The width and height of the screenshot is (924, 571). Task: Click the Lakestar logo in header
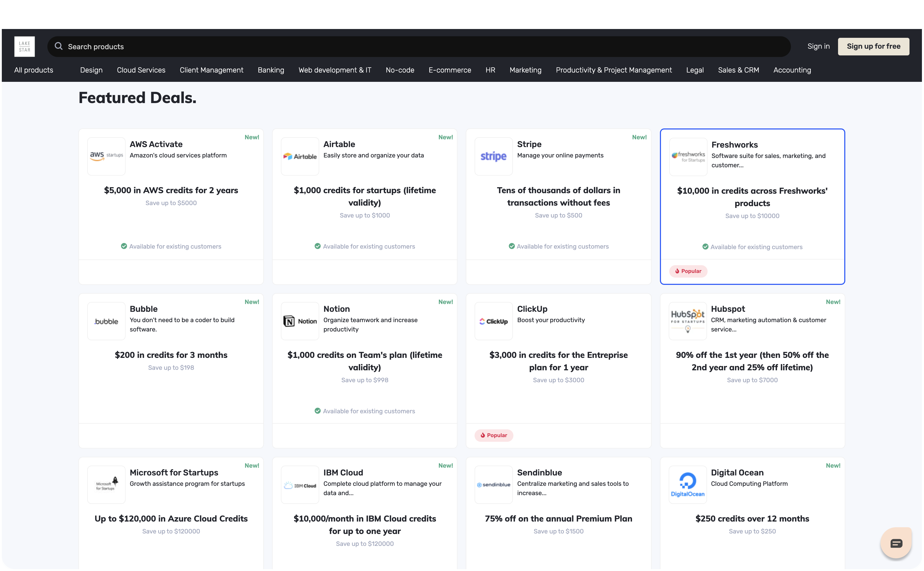click(25, 46)
